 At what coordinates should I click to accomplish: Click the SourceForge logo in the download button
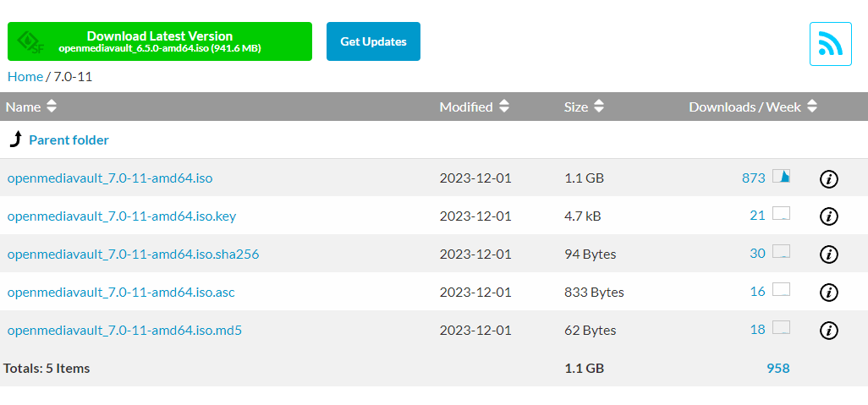click(30, 42)
